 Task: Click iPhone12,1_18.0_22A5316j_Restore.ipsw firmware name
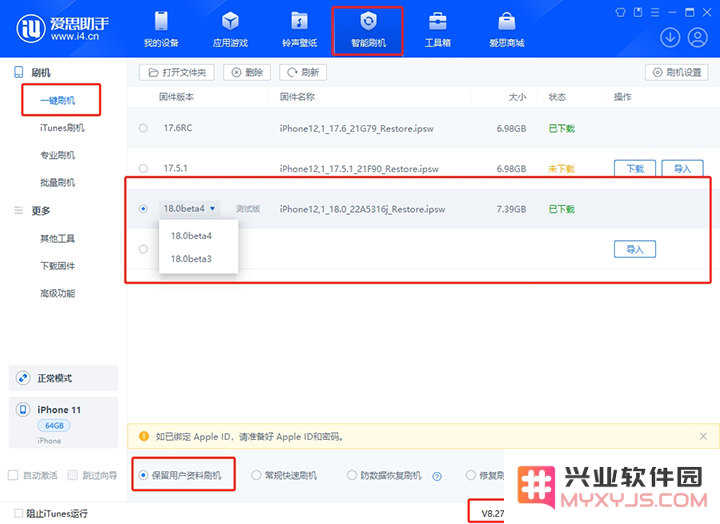(x=362, y=209)
